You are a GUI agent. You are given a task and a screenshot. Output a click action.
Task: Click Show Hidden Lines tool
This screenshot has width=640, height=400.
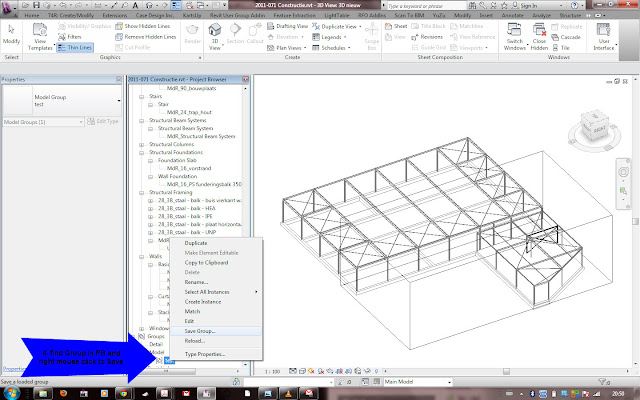(x=147, y=26)
